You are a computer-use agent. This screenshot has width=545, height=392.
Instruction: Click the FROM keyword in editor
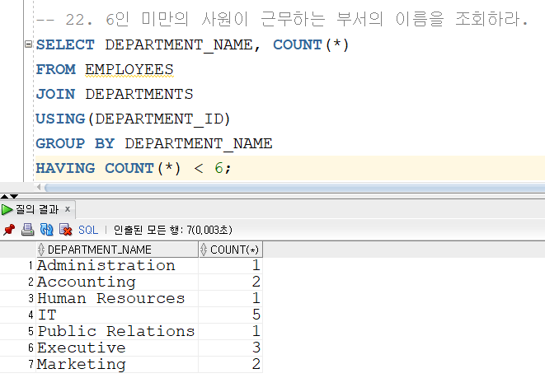pos(55,69)
